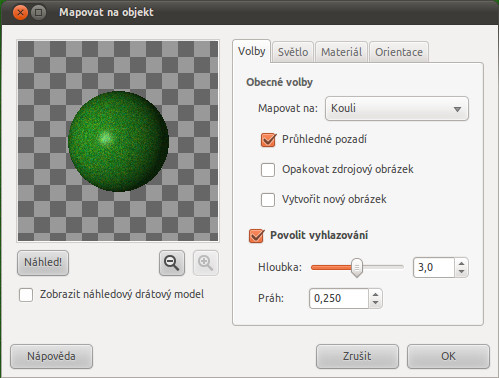
Task: Increase Hloubka value with up arrow
Action: pyautogui.click(x=461, y=264)
